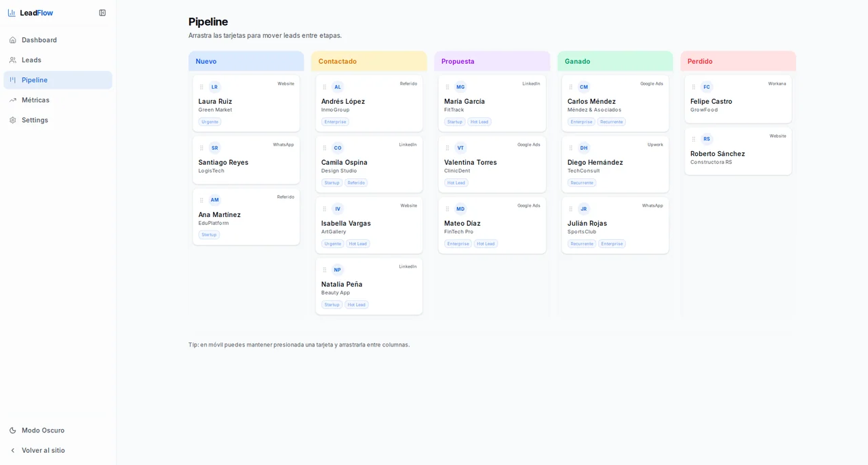This screenshot has width=868, height=465.
Task: Grab the drag handle on Natalia Peña card
Action: pyautogui.click(x=324, y=270)
